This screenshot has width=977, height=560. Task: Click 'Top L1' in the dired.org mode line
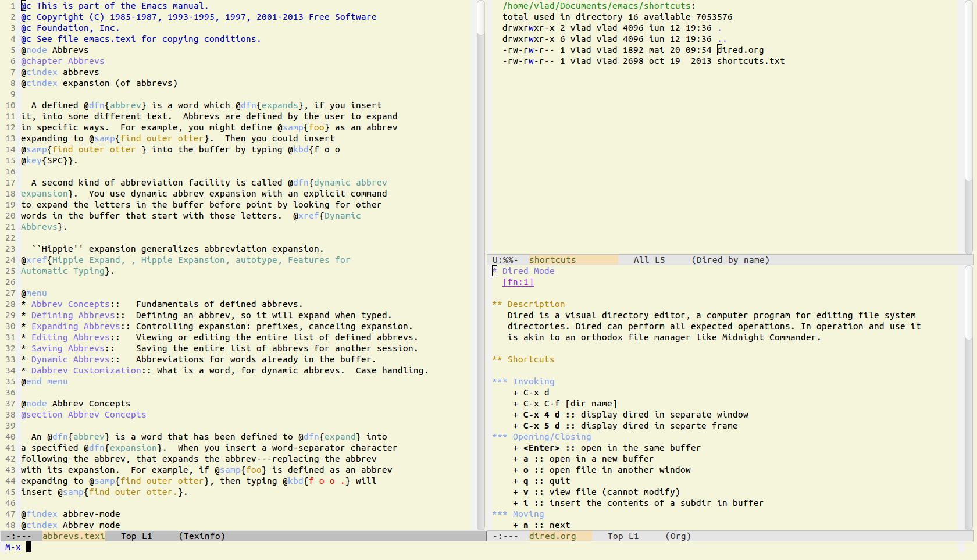point(623,536)
